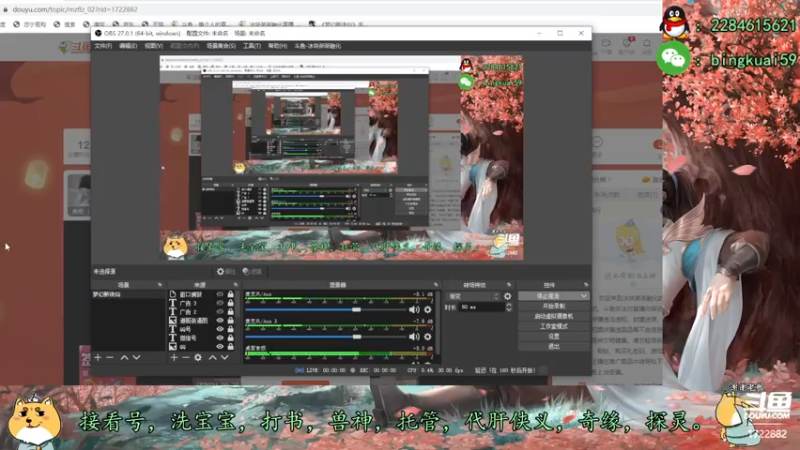
Task: Open the 场景集合(S) menu
Action: 221,46
